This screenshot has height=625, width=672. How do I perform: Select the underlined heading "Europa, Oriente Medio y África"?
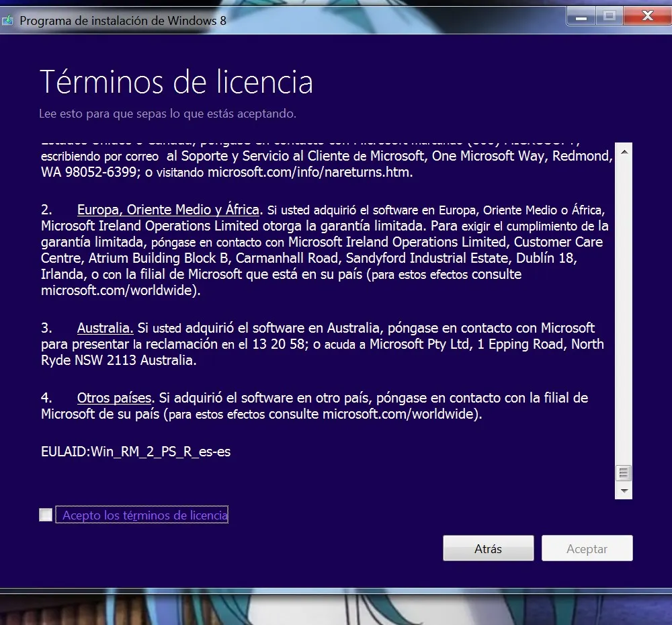pyautogui.click(x=168, y=210)
